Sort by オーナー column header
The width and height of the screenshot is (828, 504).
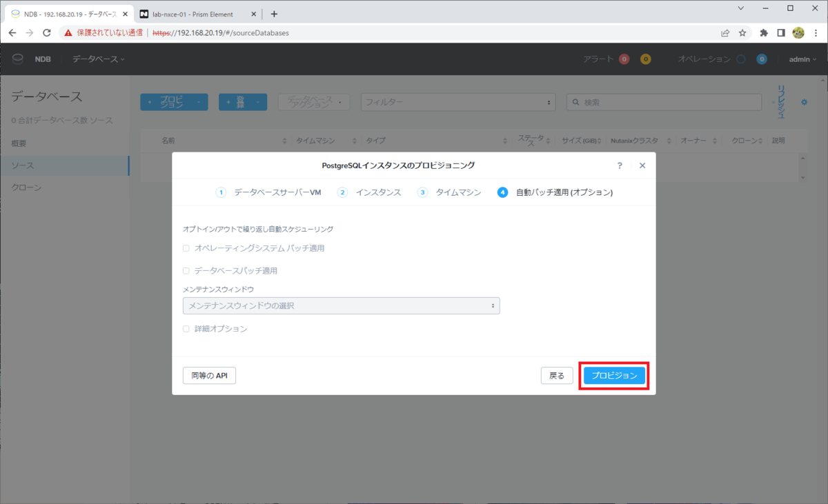693,141
